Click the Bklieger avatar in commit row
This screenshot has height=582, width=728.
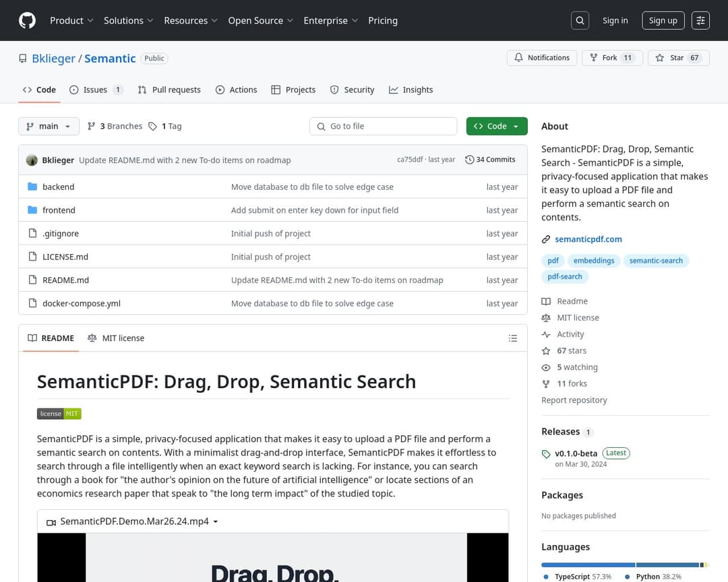32,160
